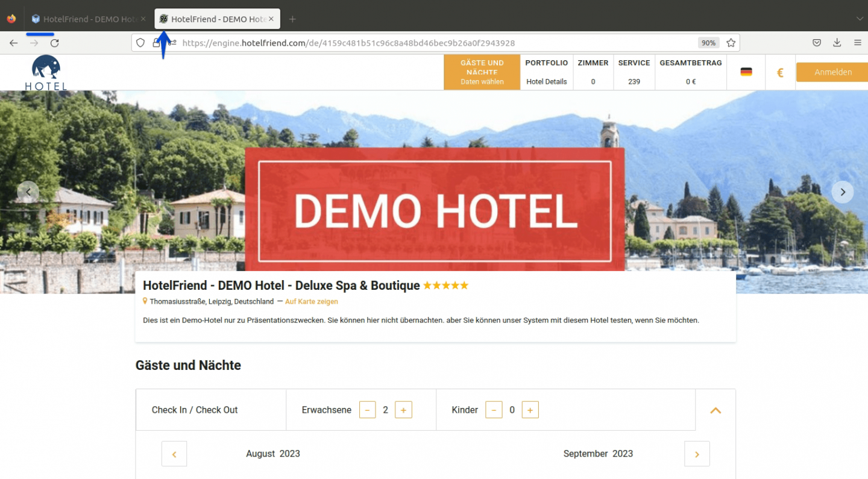This screenshot has height=479, width=868.
Task: Open the Auf Karte zeigen link
Action: [x=312, y=301]
